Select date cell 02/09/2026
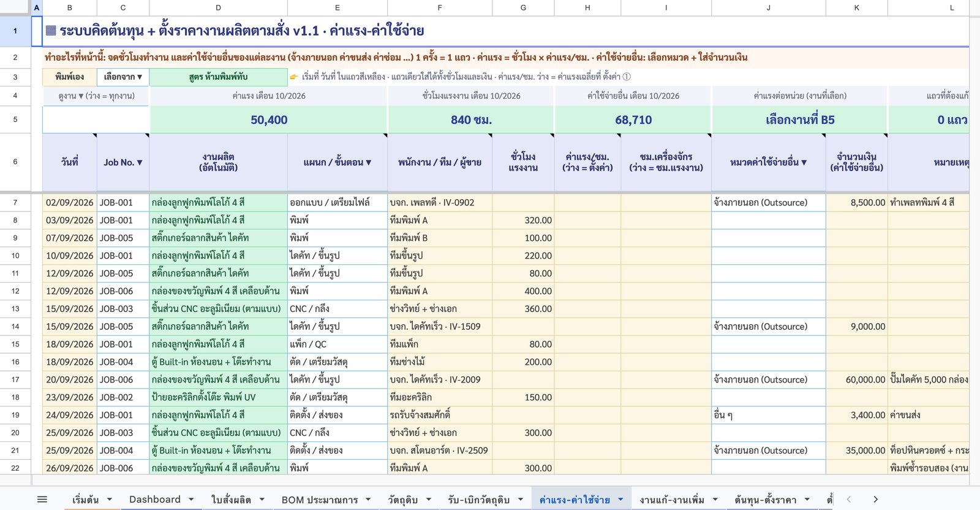The height and width of the screenshot is (510, 980). click(x=70, y=202)
